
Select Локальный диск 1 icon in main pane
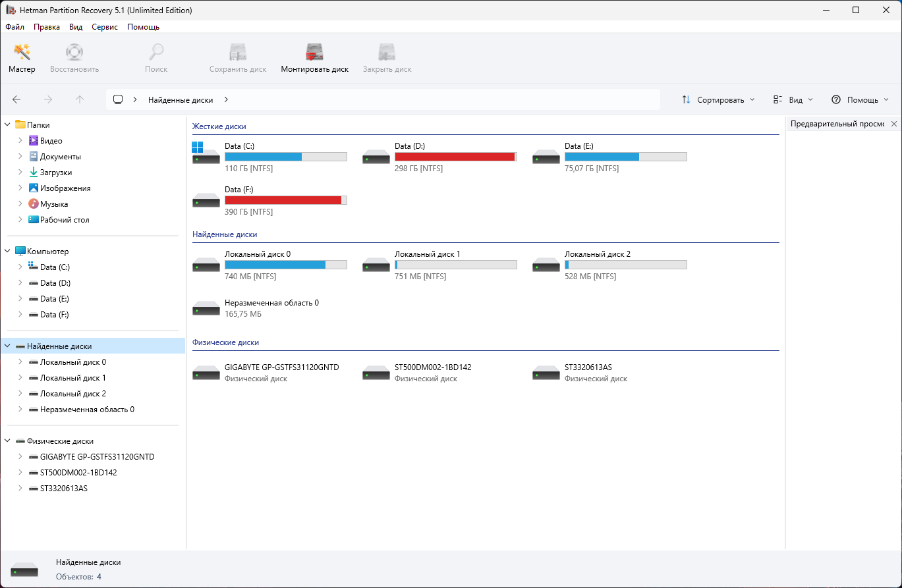tap(376, 265)
